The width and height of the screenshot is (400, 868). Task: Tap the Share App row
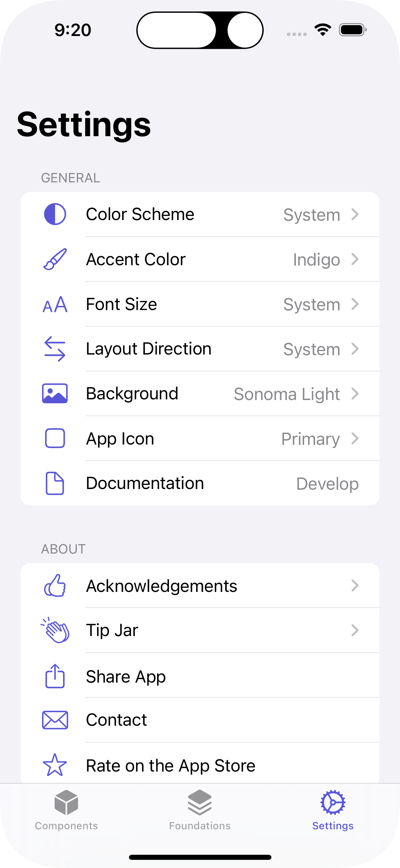200,676
